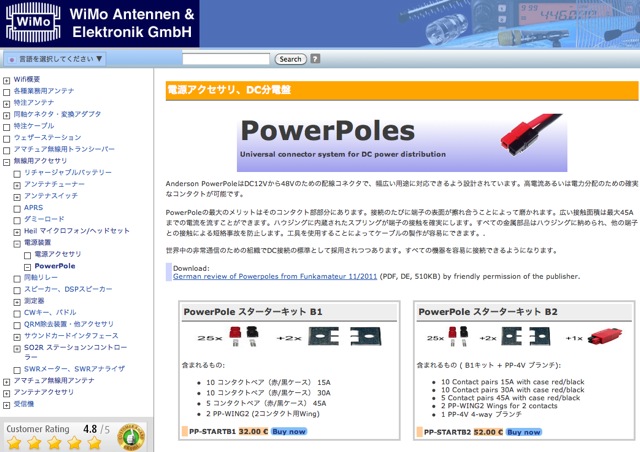Expand the 測定器 tree node

click(17, 302)
